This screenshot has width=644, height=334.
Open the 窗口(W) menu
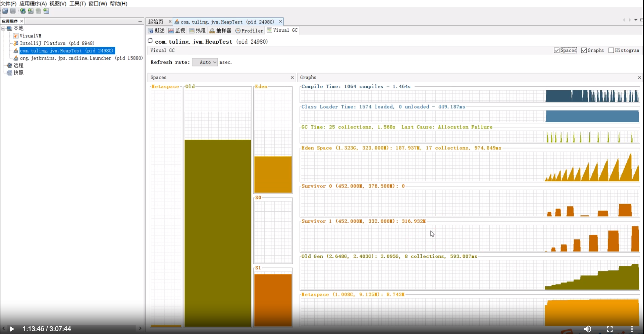[98, 3]
